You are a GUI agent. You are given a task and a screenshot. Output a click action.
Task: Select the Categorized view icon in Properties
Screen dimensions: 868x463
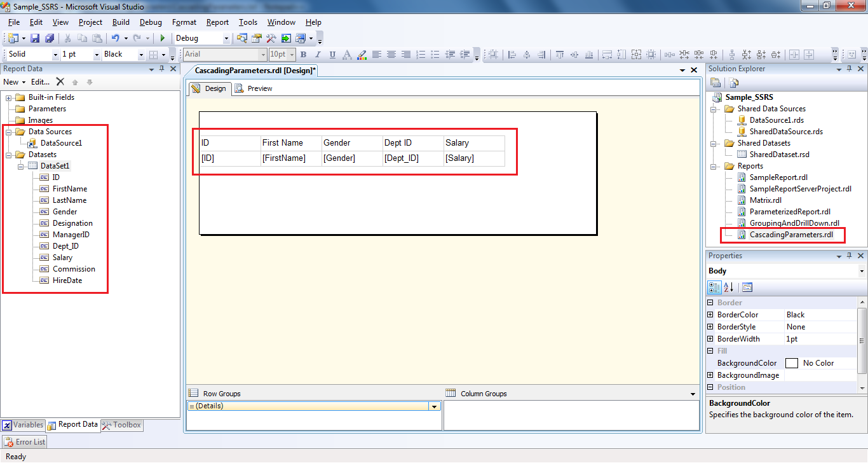coord(714,287)
